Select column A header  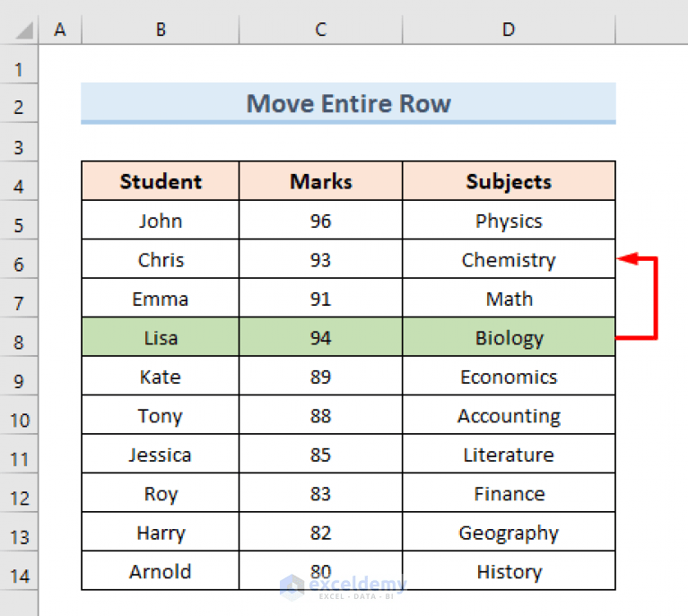(60, 30)
